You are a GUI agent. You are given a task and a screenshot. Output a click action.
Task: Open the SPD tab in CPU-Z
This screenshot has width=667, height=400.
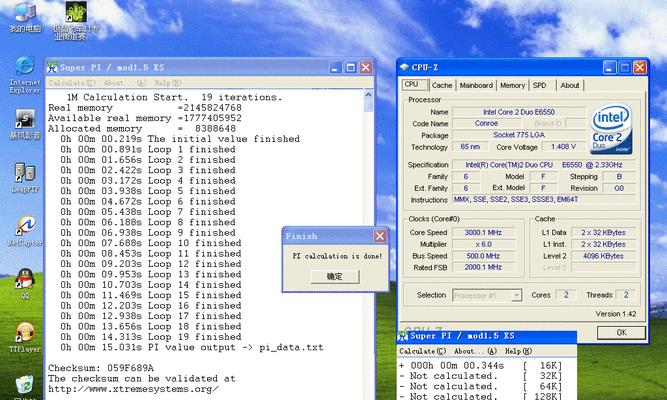(x=542, y=85)
